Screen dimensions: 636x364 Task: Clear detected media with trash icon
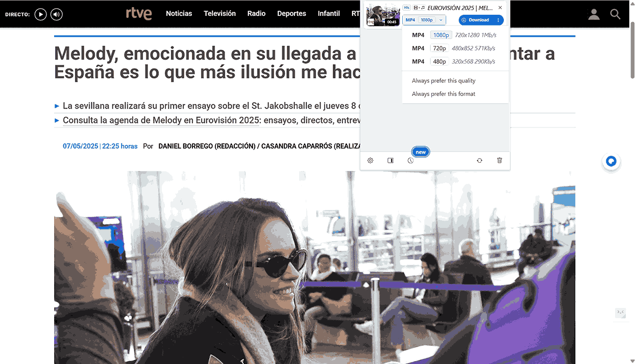500,160
